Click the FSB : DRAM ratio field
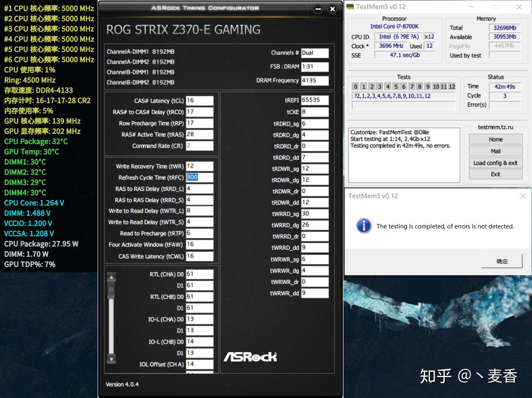Viewport: 532px width, 398px height. click(x=315, y=67)
